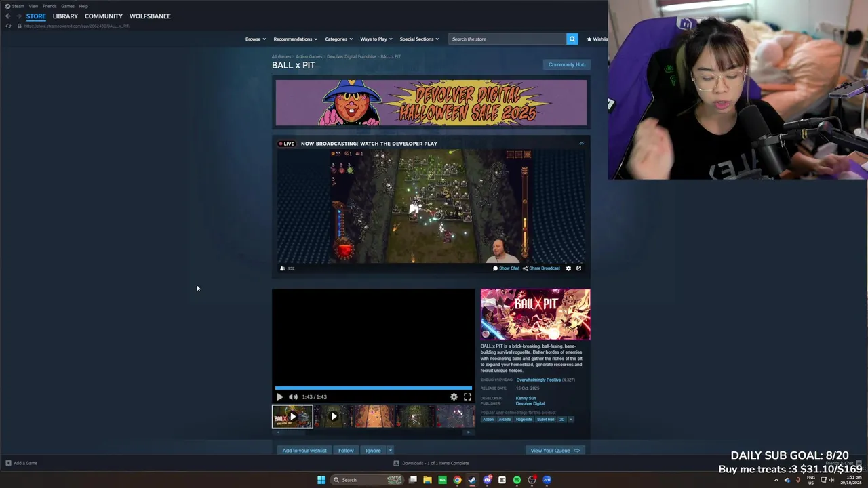Open trailer video settings gear
868x488 pixels.
point(454,396)
